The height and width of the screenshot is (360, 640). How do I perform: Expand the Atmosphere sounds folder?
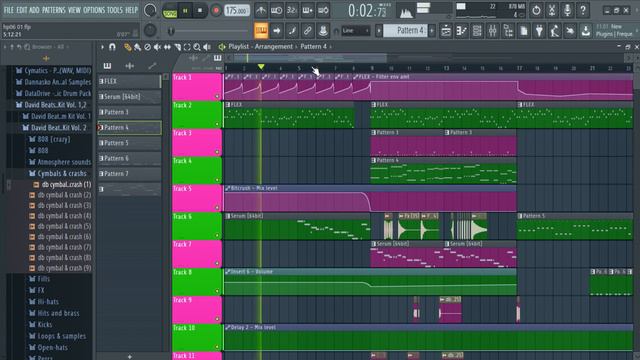tap(60, 162)
